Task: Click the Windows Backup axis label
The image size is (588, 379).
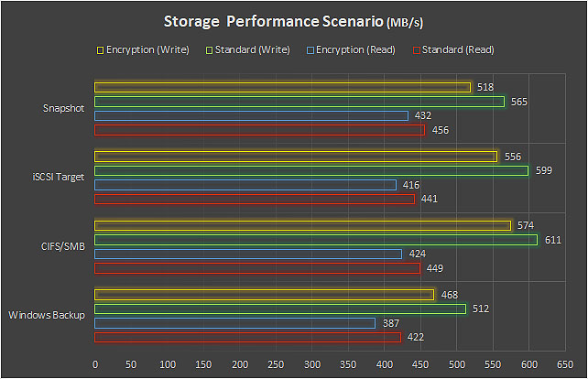Action: [47, 316]
